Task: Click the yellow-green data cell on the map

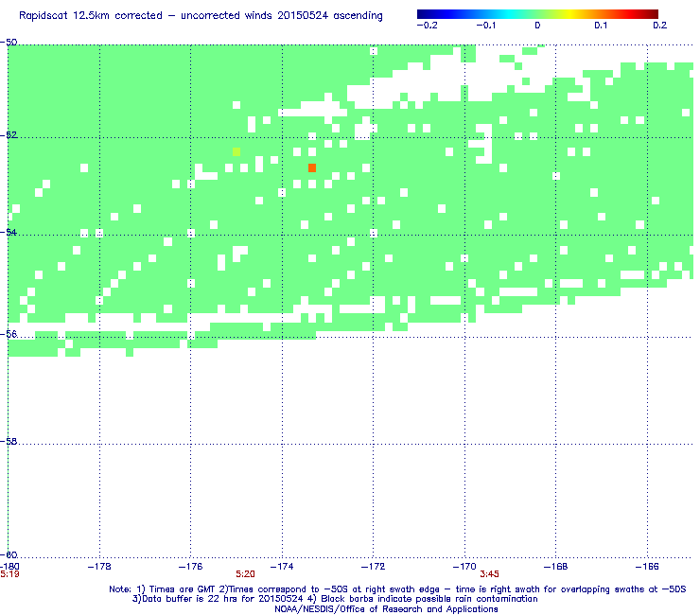Action: pos(236,151)
